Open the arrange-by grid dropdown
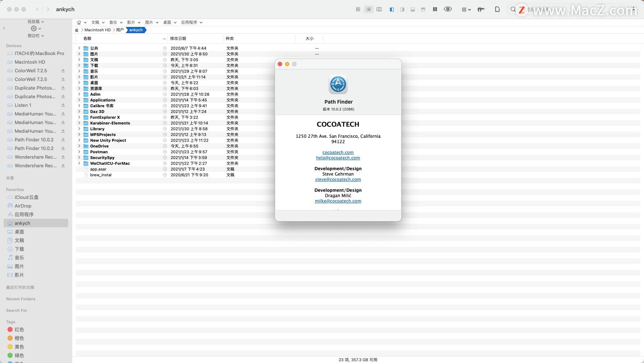This screenshot has height=363, width=644. point(466,9)
